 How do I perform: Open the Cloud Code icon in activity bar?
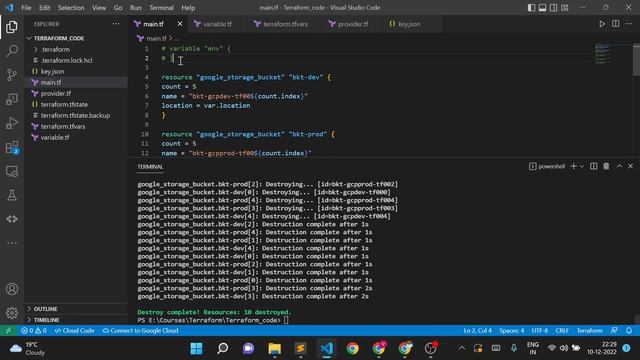[12, 219]
